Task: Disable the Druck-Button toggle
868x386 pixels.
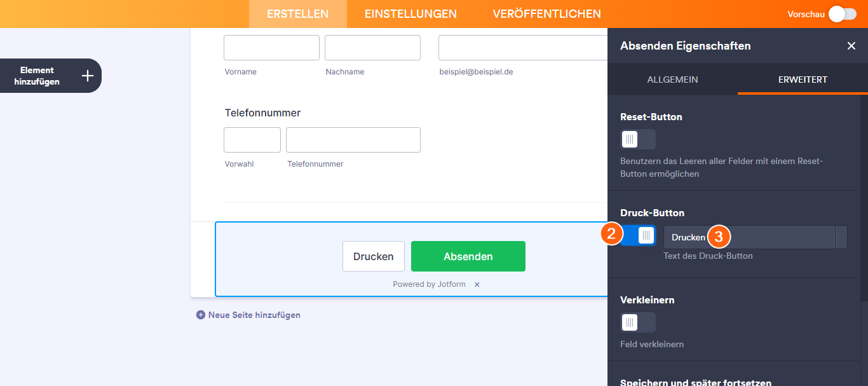Action: (x=637, y=235)
